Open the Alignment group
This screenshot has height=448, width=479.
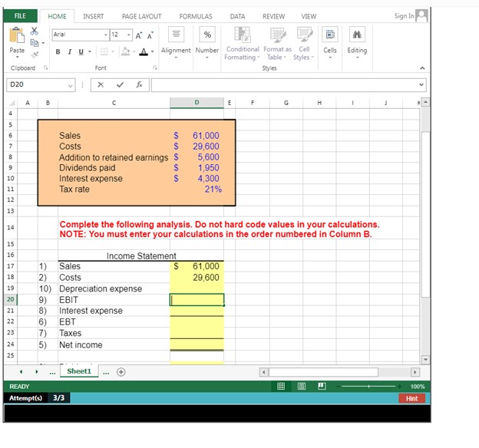176,42
